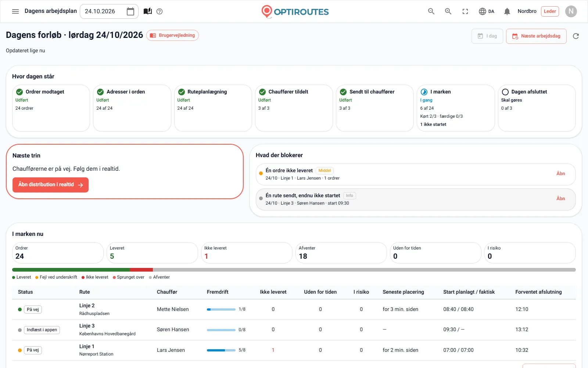Open the Én rute sendt blocker
The width and height of the screenshot is (588, 368).
pos(416,199)
